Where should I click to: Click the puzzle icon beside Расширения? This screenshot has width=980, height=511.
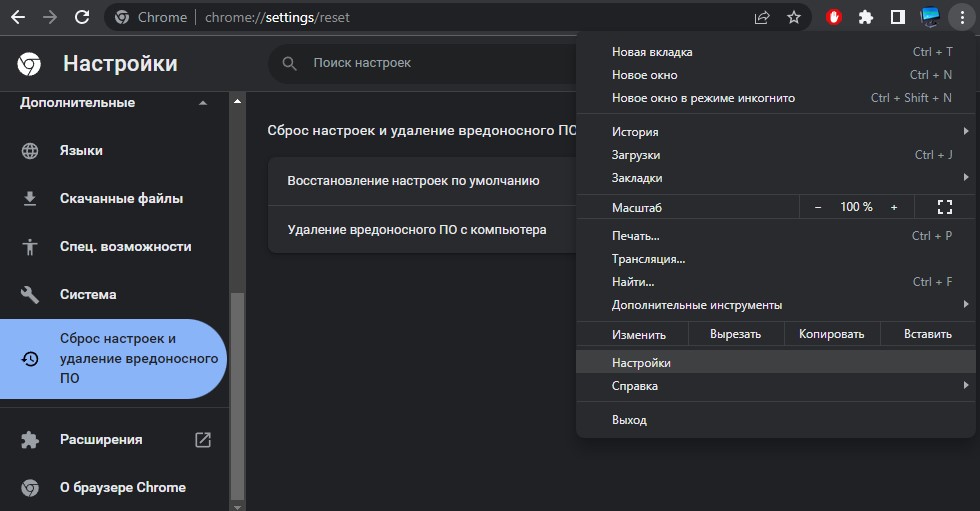click(x=30, y=440)
